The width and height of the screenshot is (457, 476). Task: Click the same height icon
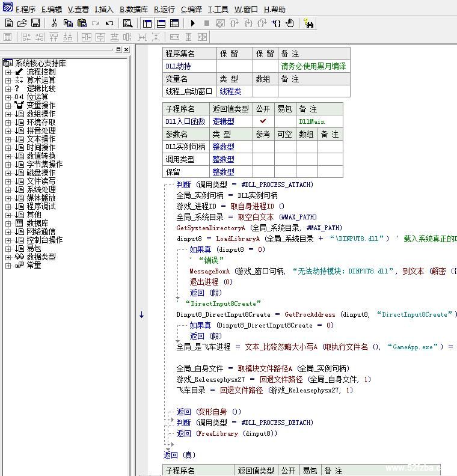pyautogui.click(x=189, y=37)
